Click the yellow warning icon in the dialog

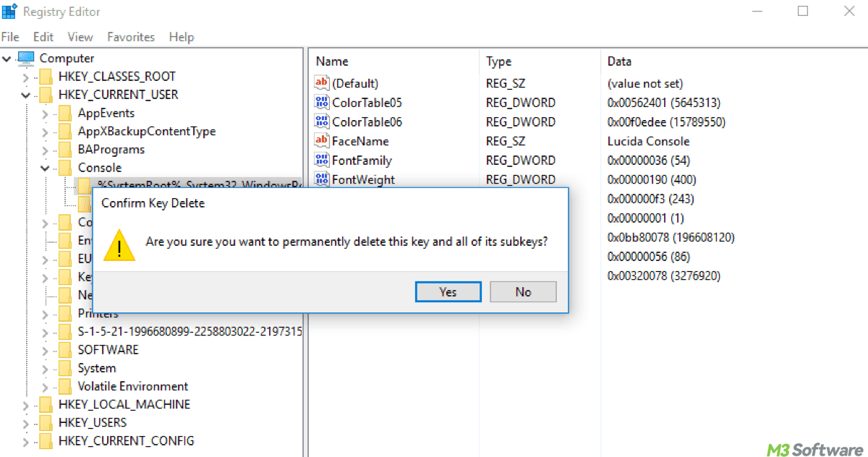[119, 244]
